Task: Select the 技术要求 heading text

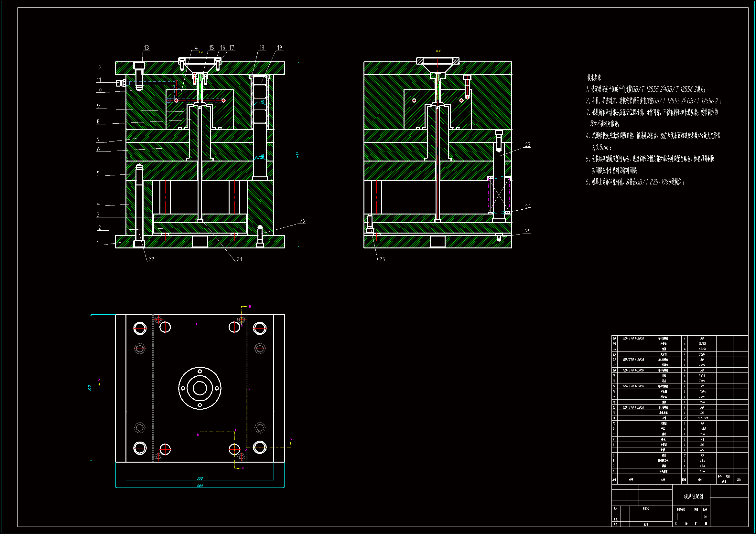Action: click(x=594, y=78)
